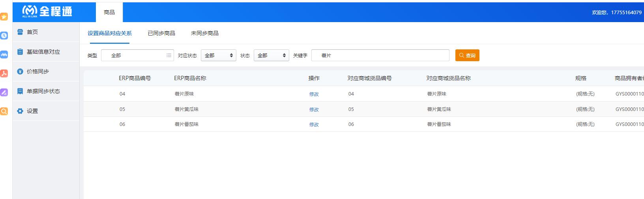Click the bookmark icon beside 单据同步状态
The height and width of the screenshot is (199, 644).
pos(20,91)
